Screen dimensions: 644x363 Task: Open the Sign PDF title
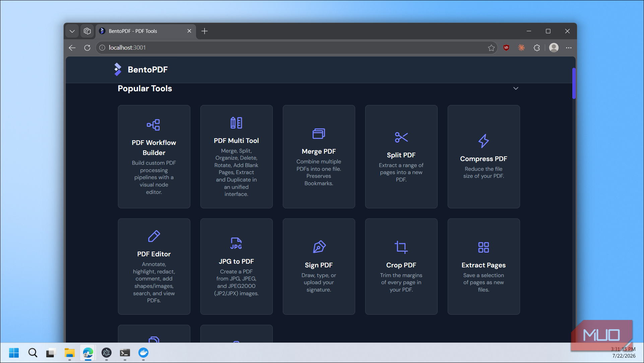pyautogui.click(x=319, y=265)
